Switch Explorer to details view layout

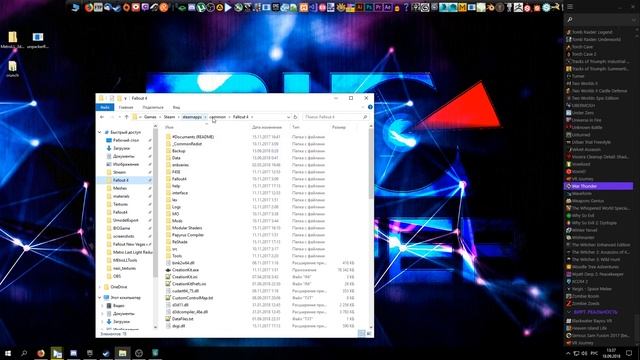click(361, 333)
